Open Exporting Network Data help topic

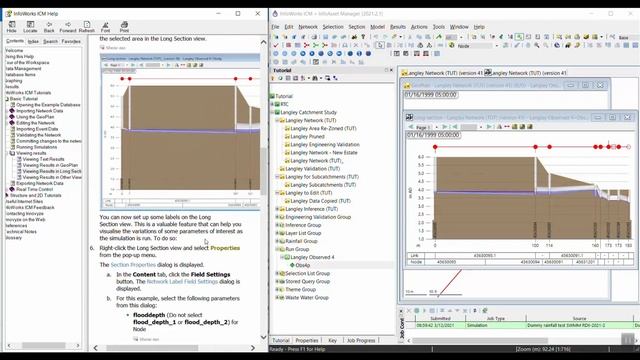coord(40,183)
